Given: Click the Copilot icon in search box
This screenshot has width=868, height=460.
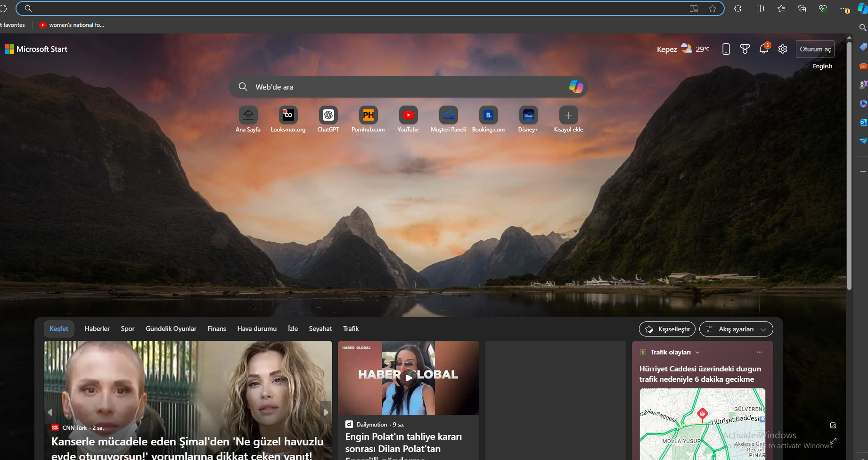Looking at the screenshot, I should point(575,87).
